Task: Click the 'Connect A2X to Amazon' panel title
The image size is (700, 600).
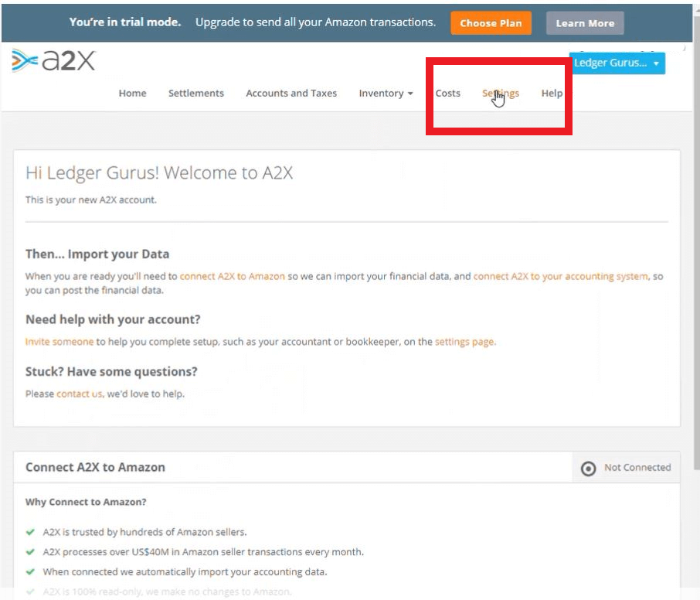Action: [x=95, y=467]
